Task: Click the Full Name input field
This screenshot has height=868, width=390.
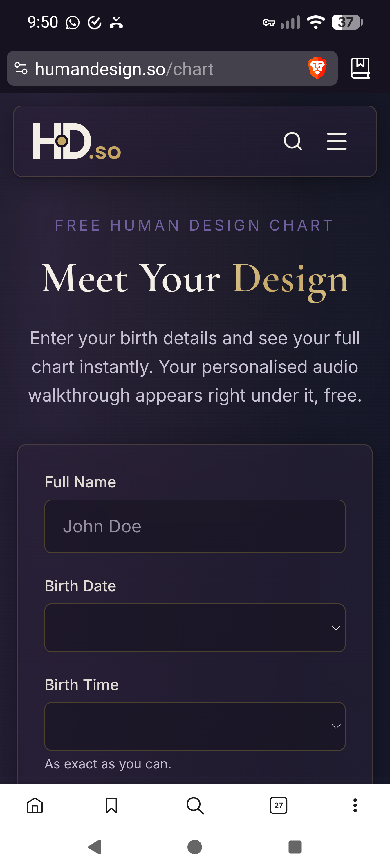Action: [x=195, y=526]
